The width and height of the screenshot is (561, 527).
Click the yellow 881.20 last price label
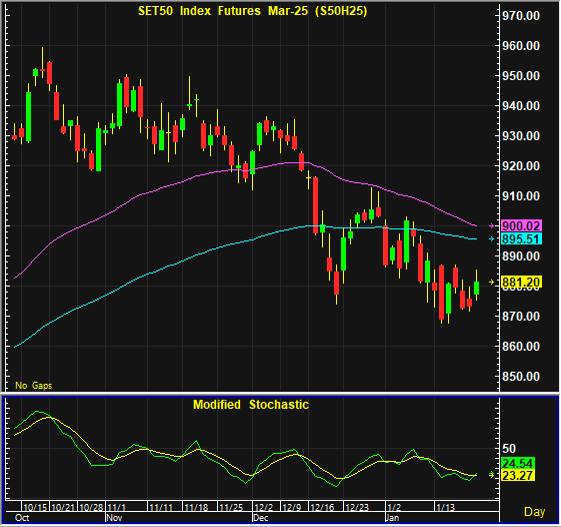(521, 282)
